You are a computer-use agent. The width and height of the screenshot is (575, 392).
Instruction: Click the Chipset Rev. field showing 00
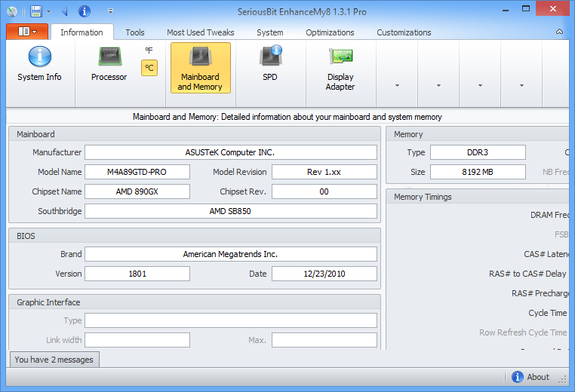324,191
